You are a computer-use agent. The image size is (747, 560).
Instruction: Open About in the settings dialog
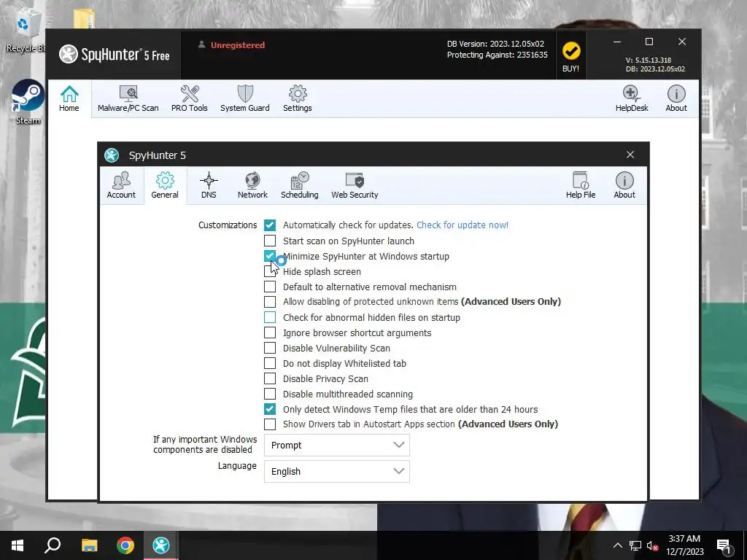pyautogui.click(x=624, y=185)
